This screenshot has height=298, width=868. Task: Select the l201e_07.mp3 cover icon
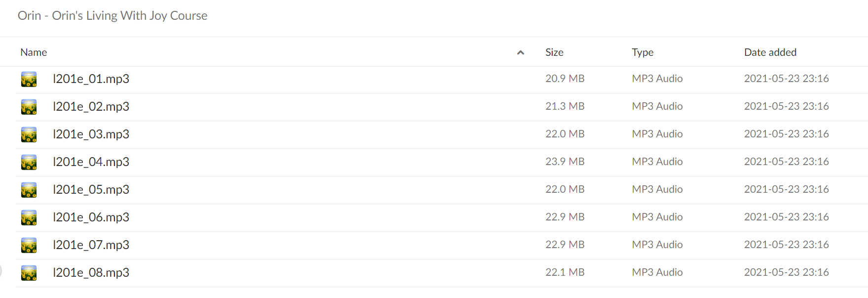coord(29,245)
